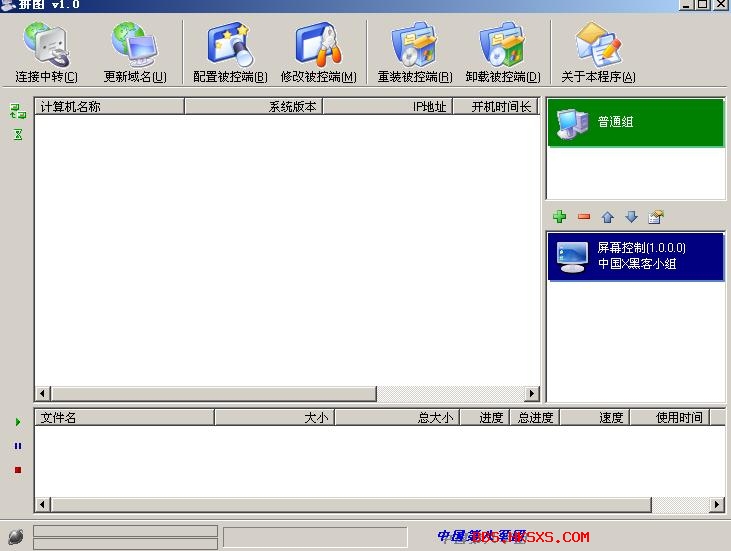
Task: Click the green play transfer button
Action: [x=18, y=423]
